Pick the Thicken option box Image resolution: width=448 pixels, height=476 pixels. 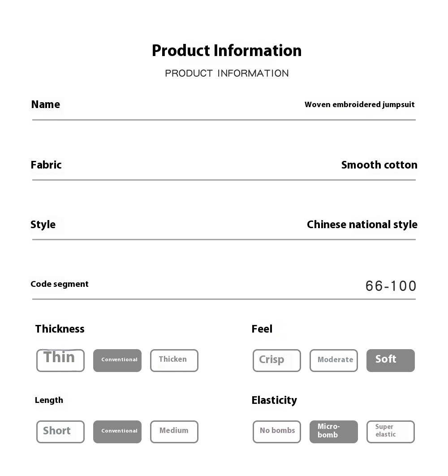[x=174, y=360]
